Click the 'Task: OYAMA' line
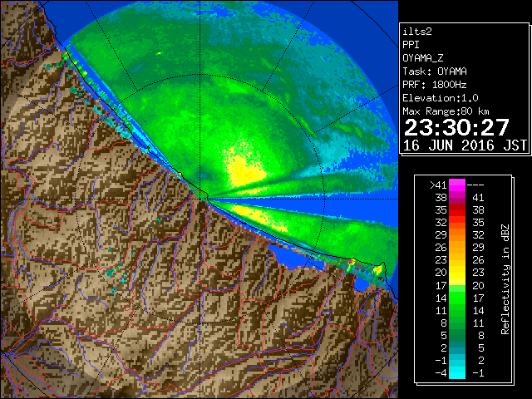 pyautogui.click(x=435, y=71)
